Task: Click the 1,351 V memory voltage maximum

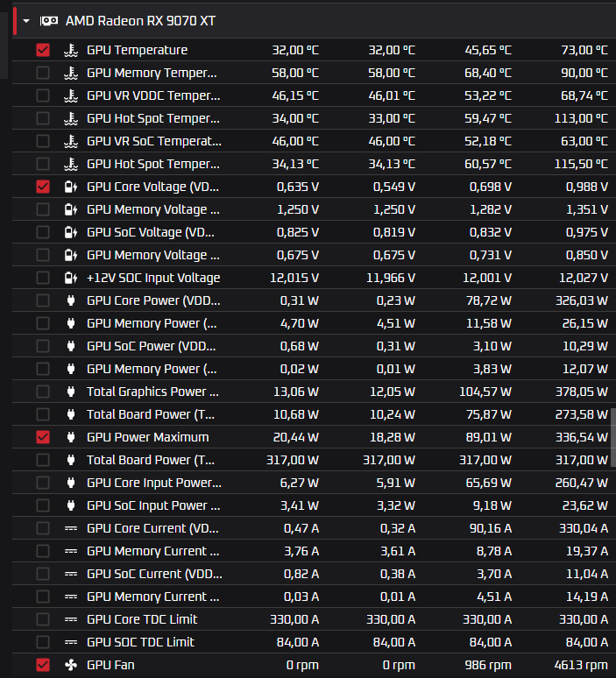Action: point(587,209)
